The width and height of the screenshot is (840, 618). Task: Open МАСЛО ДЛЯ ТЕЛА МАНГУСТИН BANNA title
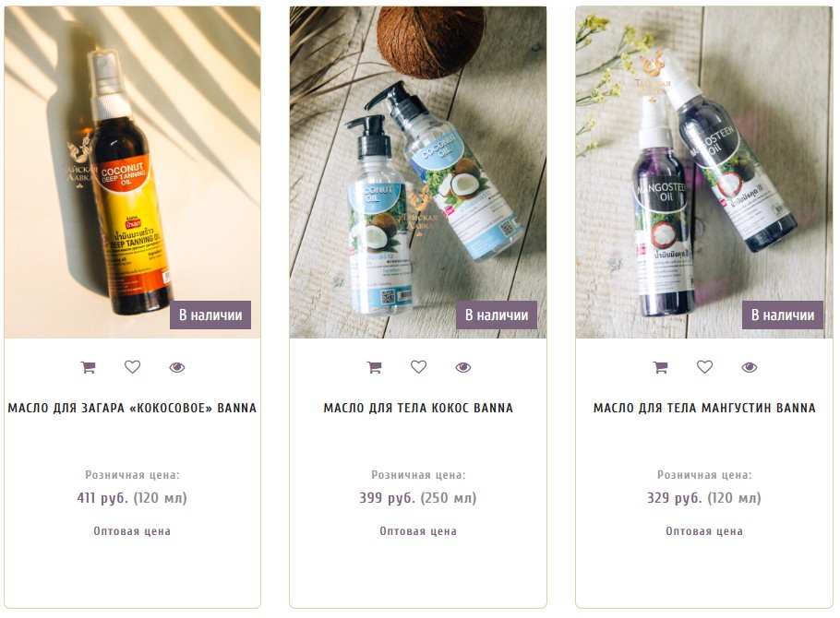coord(704,408)
